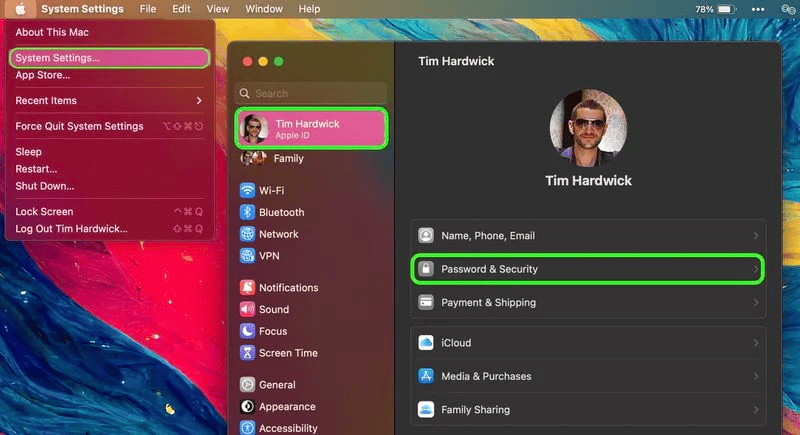Click the iCloud cloud icon
The image size is (800, 435).
[x=426, y=343]
